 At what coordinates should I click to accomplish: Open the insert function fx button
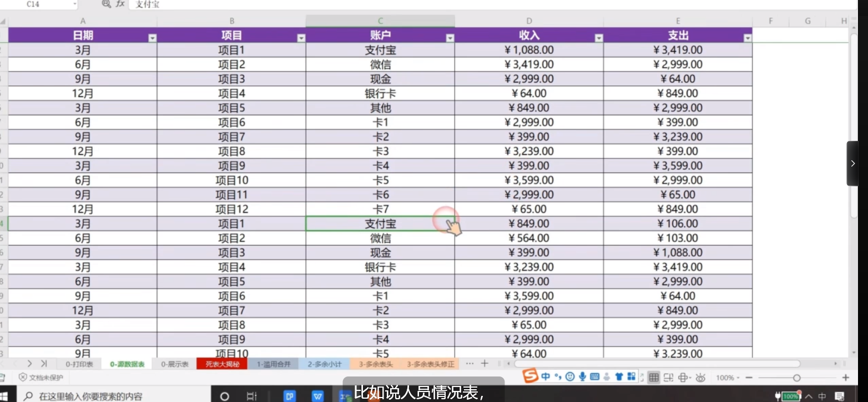(x=120, y=4)
